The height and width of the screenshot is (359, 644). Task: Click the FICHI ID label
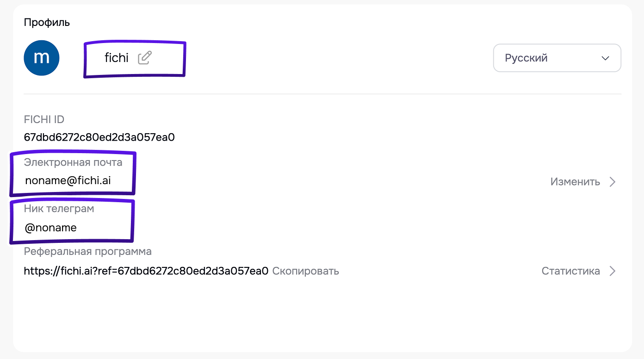coord(44,119)
